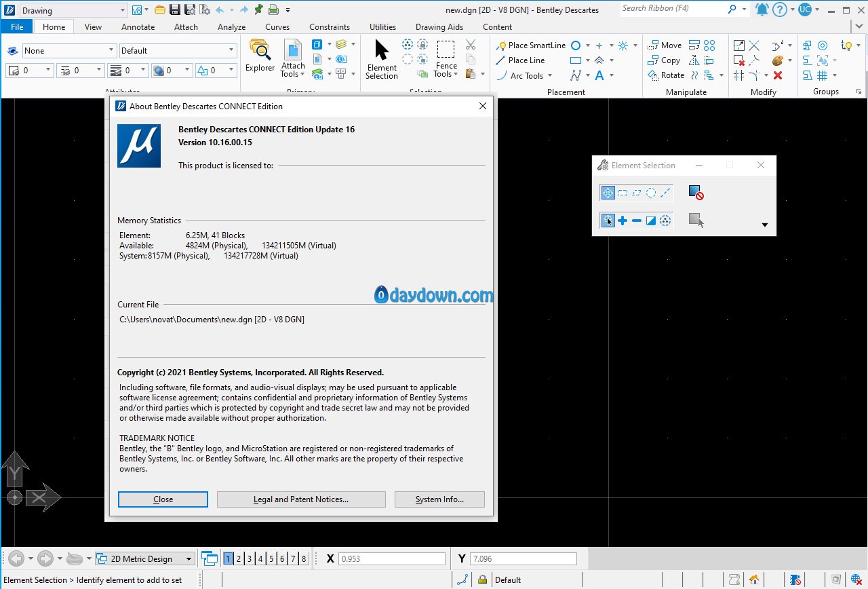Switch to the Utilities ribbon tab

coord(382,27)
